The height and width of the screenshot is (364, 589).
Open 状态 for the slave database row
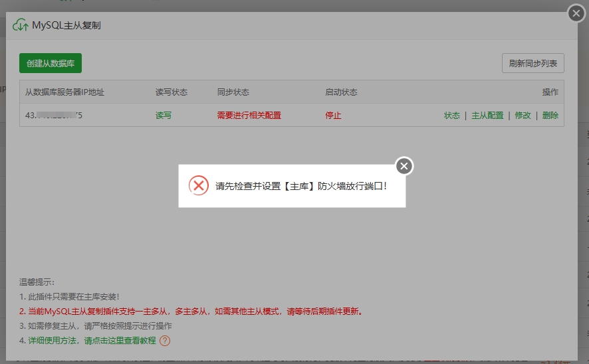pos(452,115)
